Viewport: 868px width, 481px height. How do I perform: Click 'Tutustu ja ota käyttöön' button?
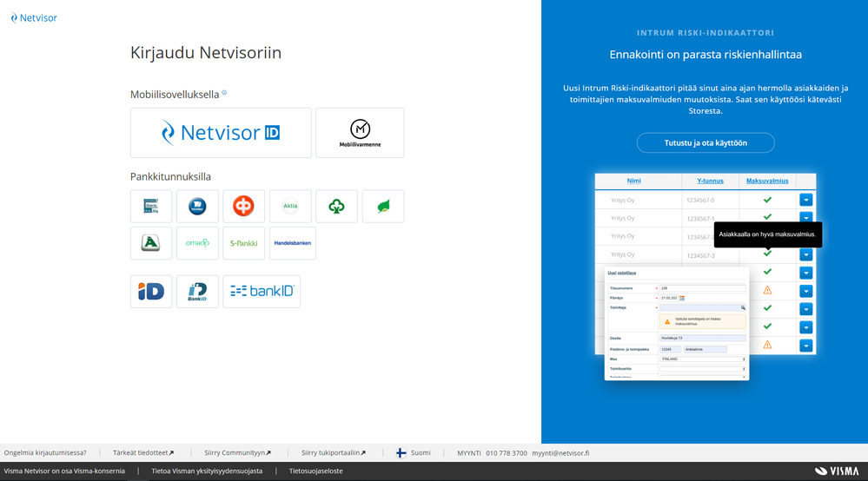(x=706, y=142)
